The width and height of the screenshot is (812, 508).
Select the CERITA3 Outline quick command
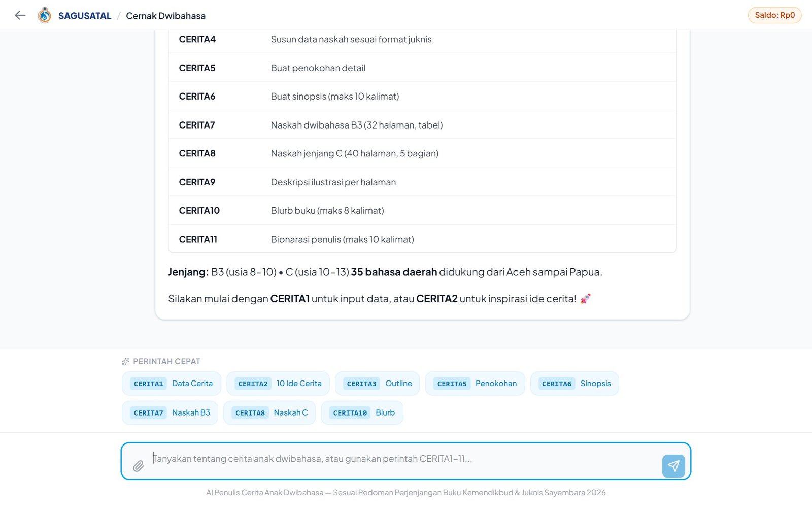click(378, 384)
